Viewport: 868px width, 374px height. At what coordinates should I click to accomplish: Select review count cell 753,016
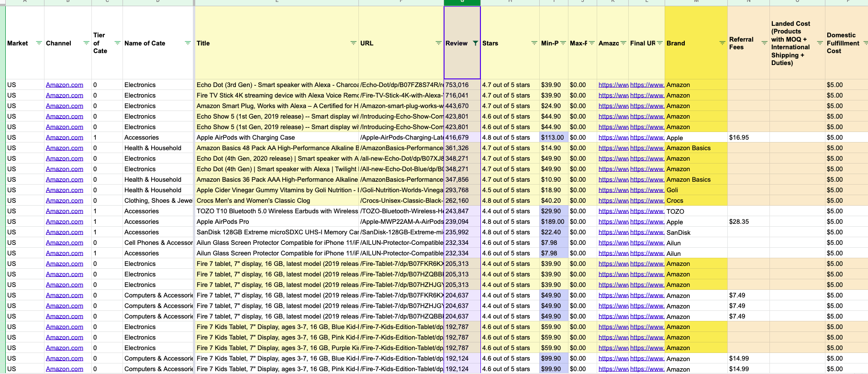point(462,85)
